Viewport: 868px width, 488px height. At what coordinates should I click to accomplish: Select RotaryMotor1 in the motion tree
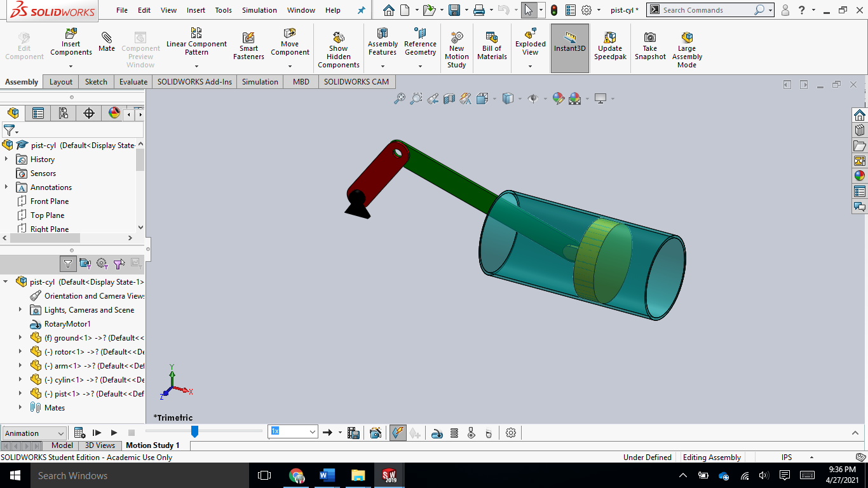[x=67, y=324]
